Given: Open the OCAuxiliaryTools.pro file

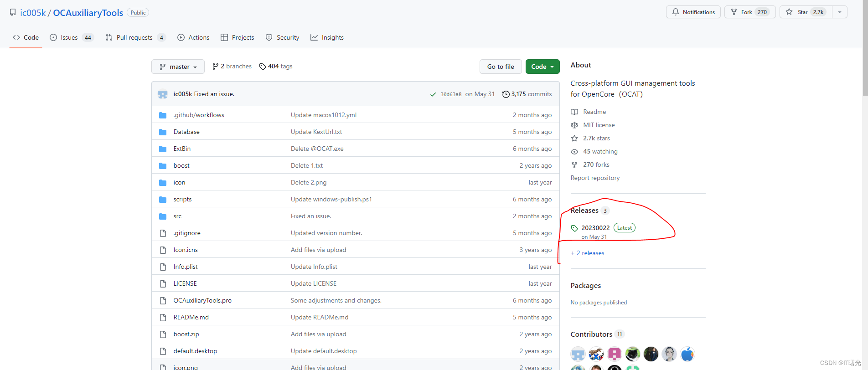Looking at the screenshot, I should [x=202, y=300].
